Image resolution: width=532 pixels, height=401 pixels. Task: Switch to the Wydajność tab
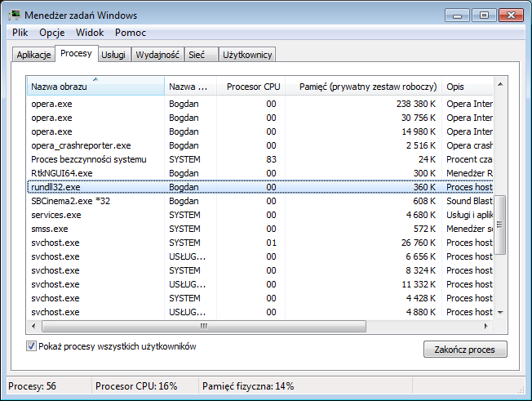tap(157, 55)
